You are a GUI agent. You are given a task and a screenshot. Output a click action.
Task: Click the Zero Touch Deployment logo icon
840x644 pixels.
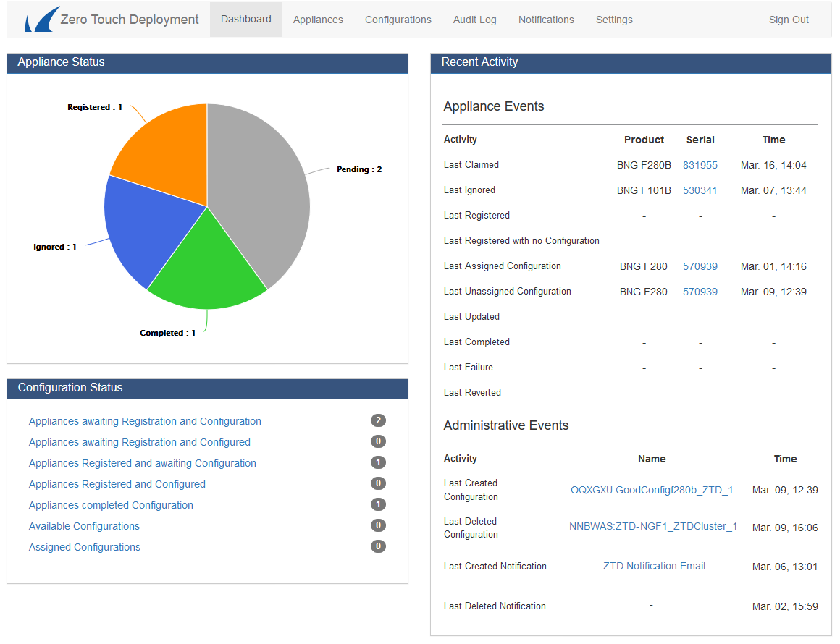tap(41, 20)
